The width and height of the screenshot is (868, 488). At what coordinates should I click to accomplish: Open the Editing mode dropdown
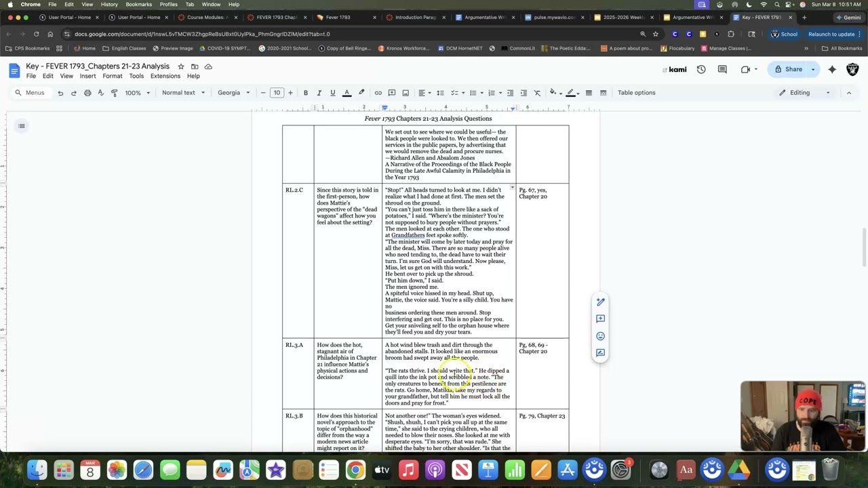pyautogui.click(x=804, y=93)
